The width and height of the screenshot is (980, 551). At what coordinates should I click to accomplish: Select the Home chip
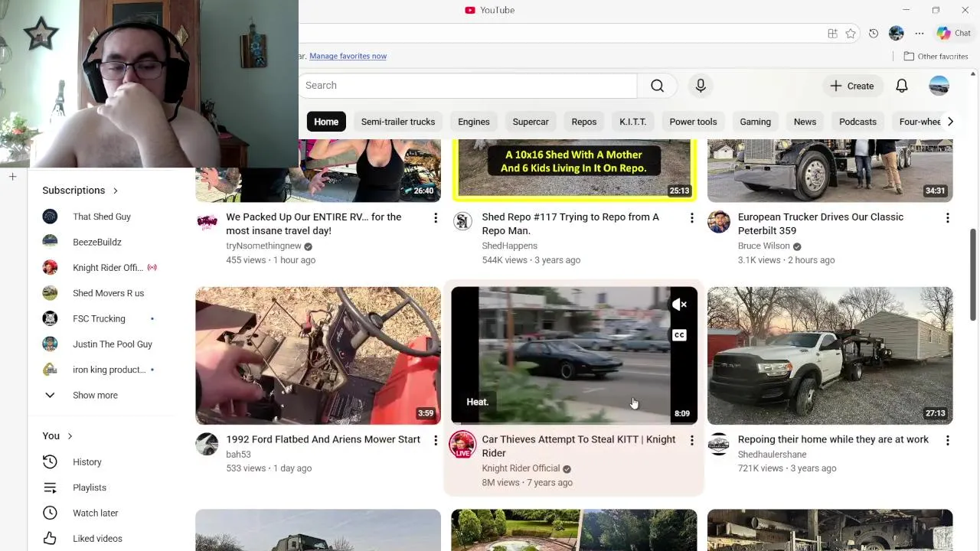coord(326,122)
